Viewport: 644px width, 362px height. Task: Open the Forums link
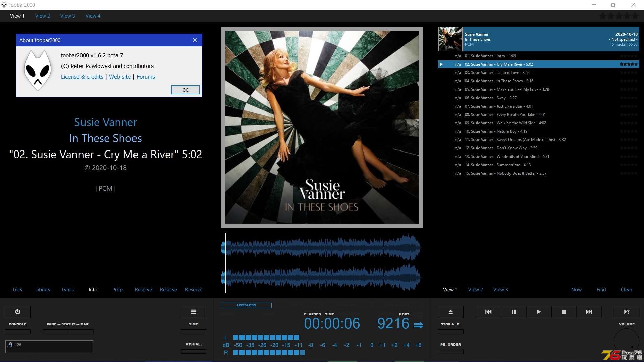pyautogui.click(x=146, y=77)
